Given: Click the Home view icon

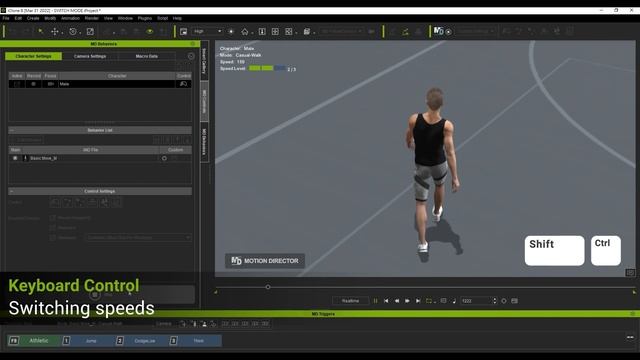Looking at the screenshot, I should click(x=244, y=31).
